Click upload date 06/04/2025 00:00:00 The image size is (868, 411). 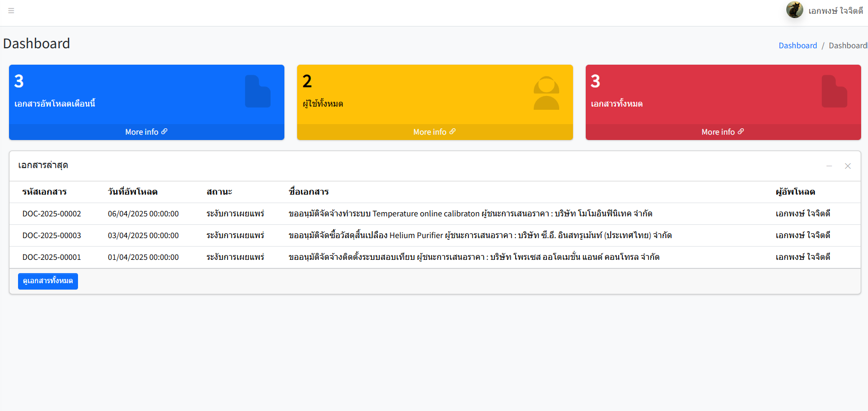pyautogui.click(x=143, y=214)
